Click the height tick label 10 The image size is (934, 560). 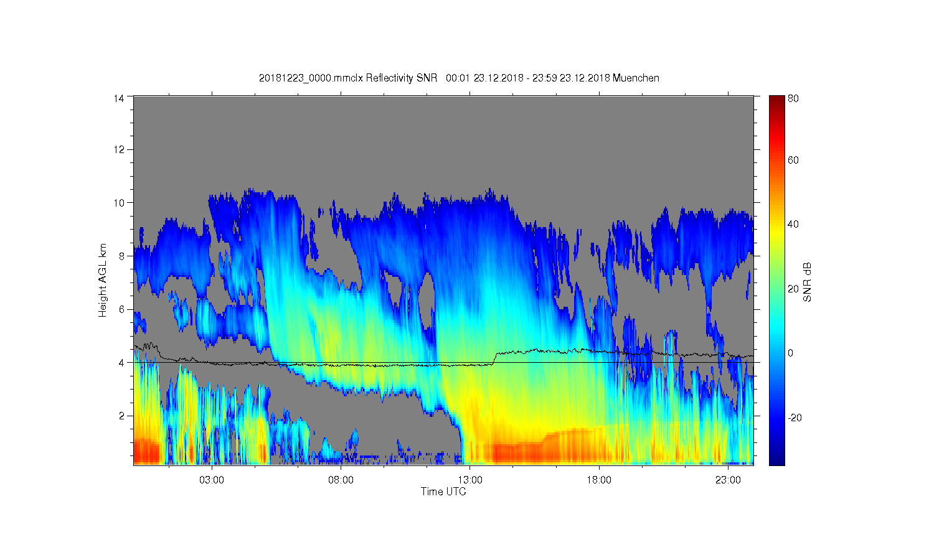[x=119, y=203]
